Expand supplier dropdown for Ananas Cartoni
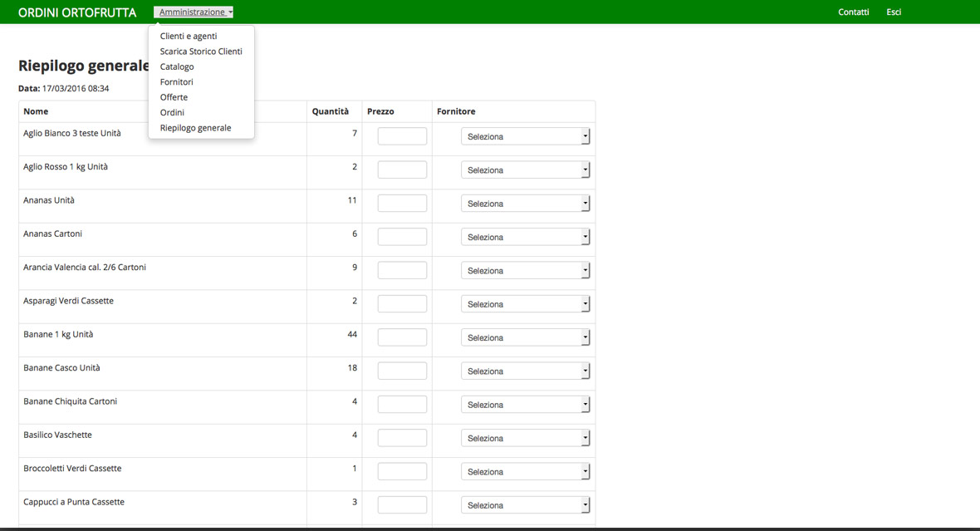Screen dimensions: 980x531 click(525, 237)
